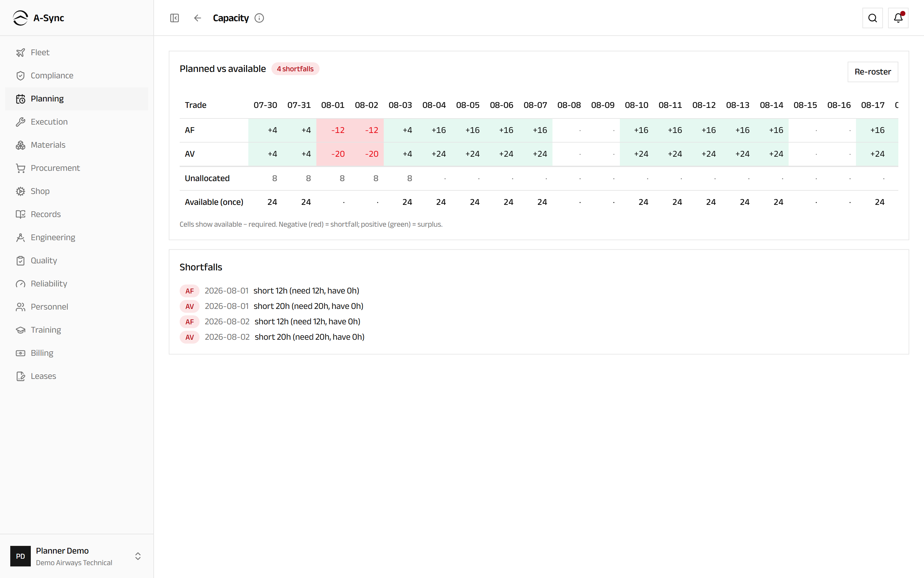Select AV -20 cell for 08-02
The height and width of the screenshot is (578, 924).
pyautogui.click(x=367, y=154)
